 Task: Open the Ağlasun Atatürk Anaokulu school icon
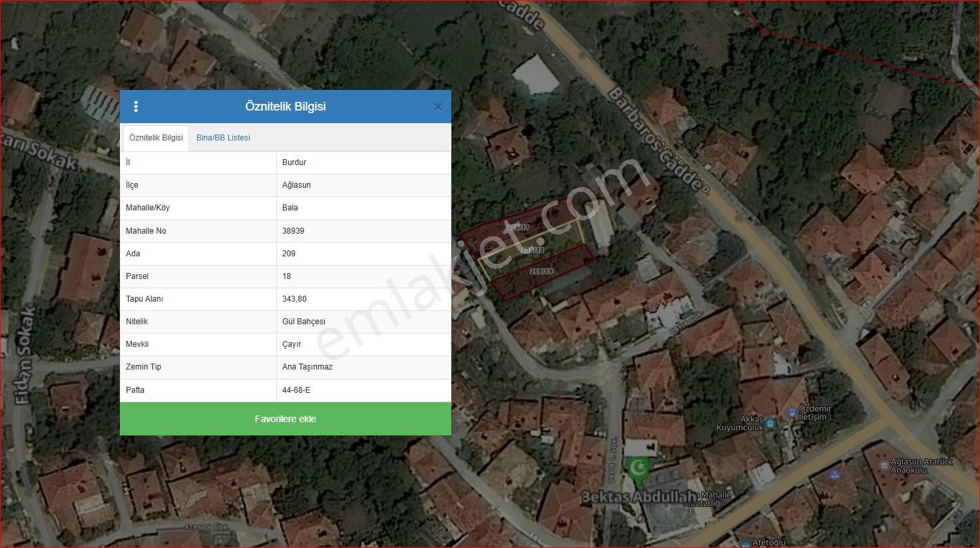pyautogui.click(x=883, y=465)
